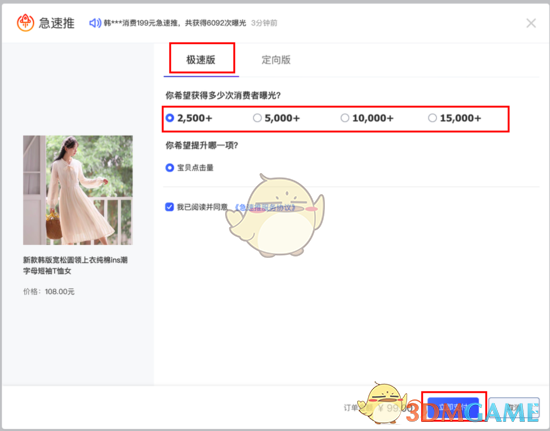The width and height of the screenshot is (550, 431).
Task: Click the blue 立即支付 button
Action: click(453, 408)
